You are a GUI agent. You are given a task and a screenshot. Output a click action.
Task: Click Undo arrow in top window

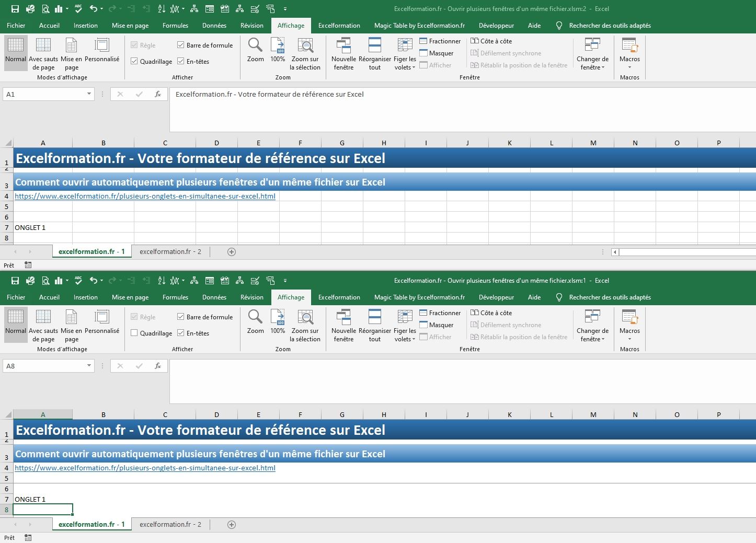(93, 9)
